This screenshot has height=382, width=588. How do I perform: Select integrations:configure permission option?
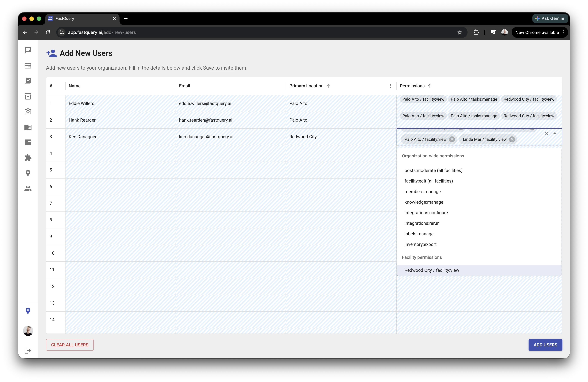[479, 213]
